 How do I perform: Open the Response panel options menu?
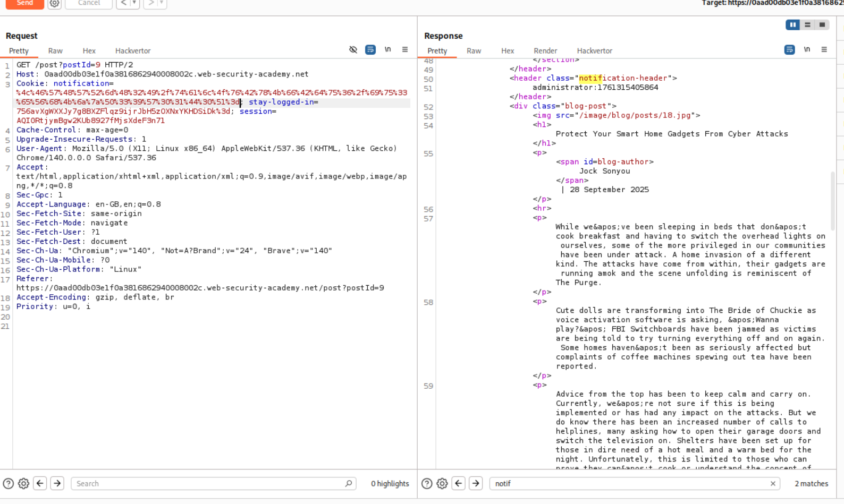pyautogui.click(x=824, y=50)
